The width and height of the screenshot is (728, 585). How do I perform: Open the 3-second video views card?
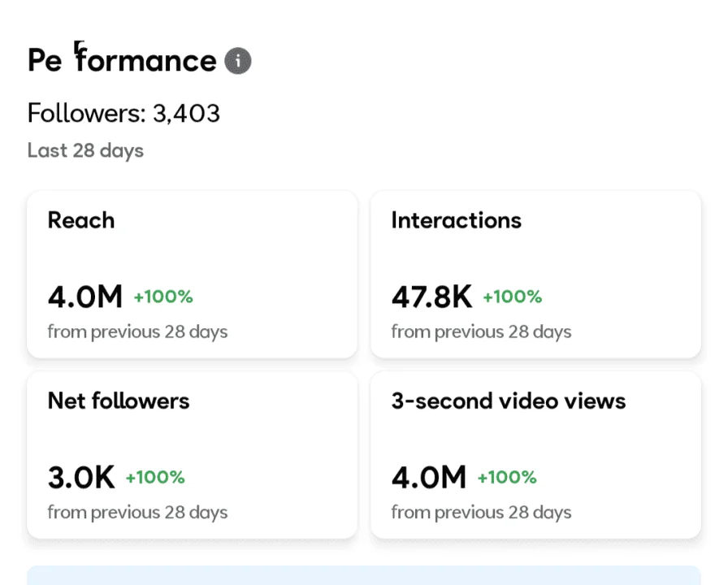[x=535, y=455]
